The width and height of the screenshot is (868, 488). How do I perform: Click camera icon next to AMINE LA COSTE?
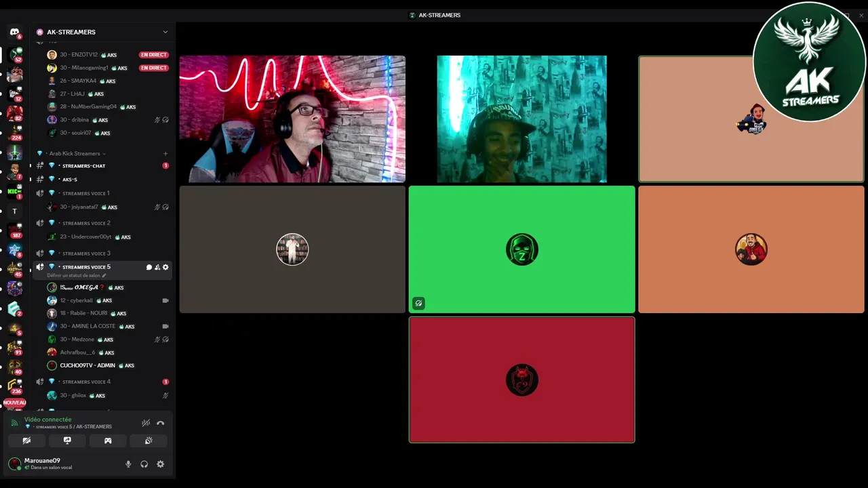pos(165,326)
